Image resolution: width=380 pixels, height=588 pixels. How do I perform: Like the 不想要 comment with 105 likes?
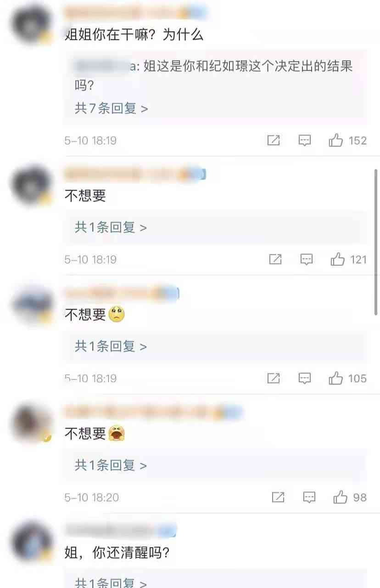[335, 379]
